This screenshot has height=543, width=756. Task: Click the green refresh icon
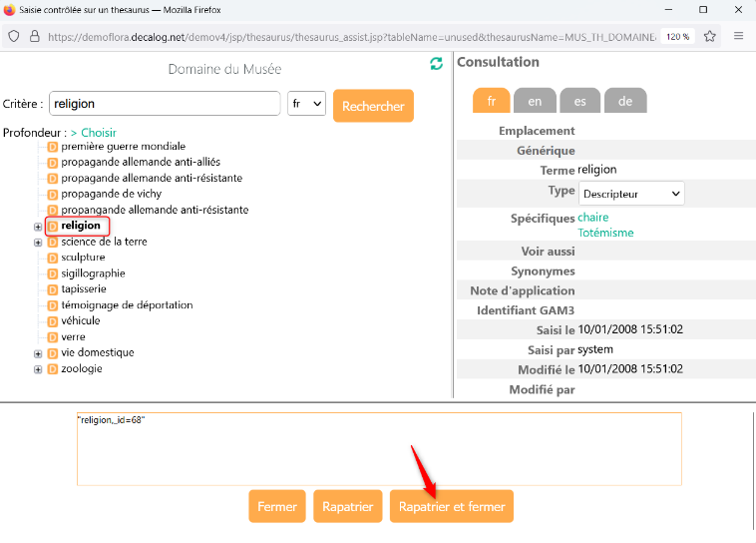click(436, 64)
